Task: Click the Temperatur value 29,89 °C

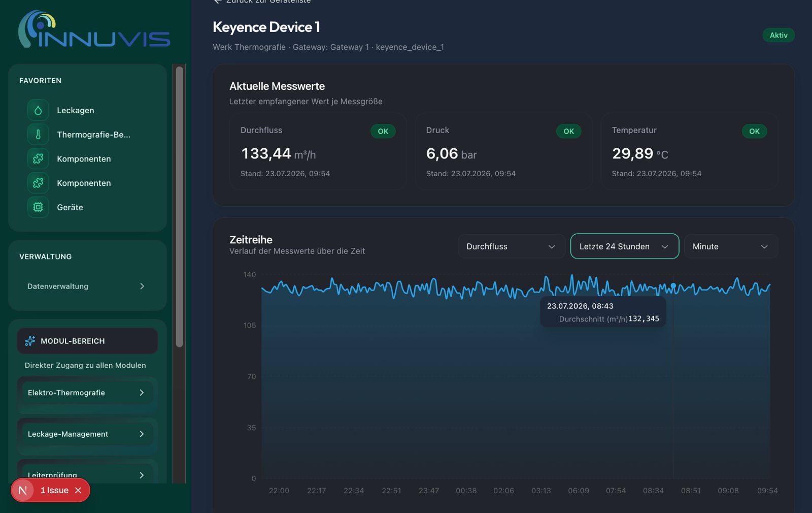Action: click(640, 153)
